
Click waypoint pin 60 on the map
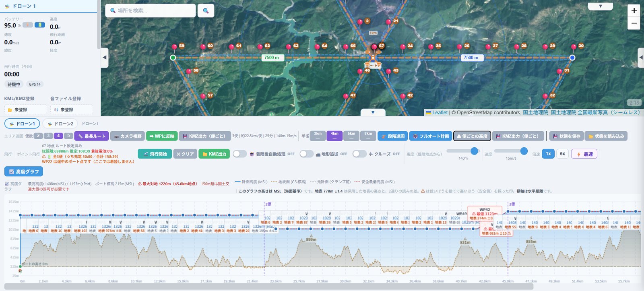tap(203, 47)
